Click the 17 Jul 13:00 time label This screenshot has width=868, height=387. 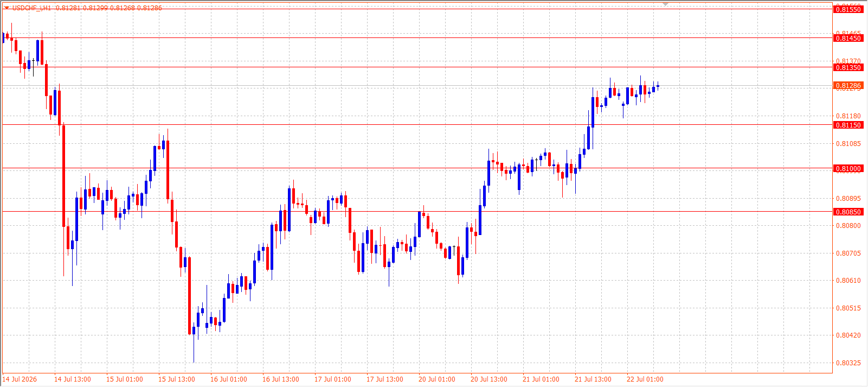click(x=385, y=379)
